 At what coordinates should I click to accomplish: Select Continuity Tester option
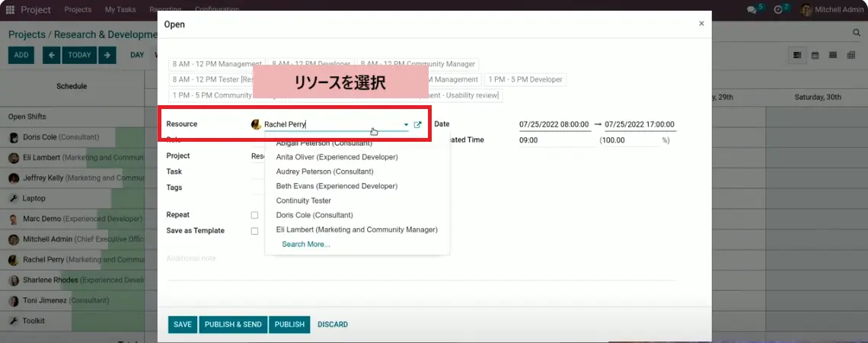pos(303,200)
